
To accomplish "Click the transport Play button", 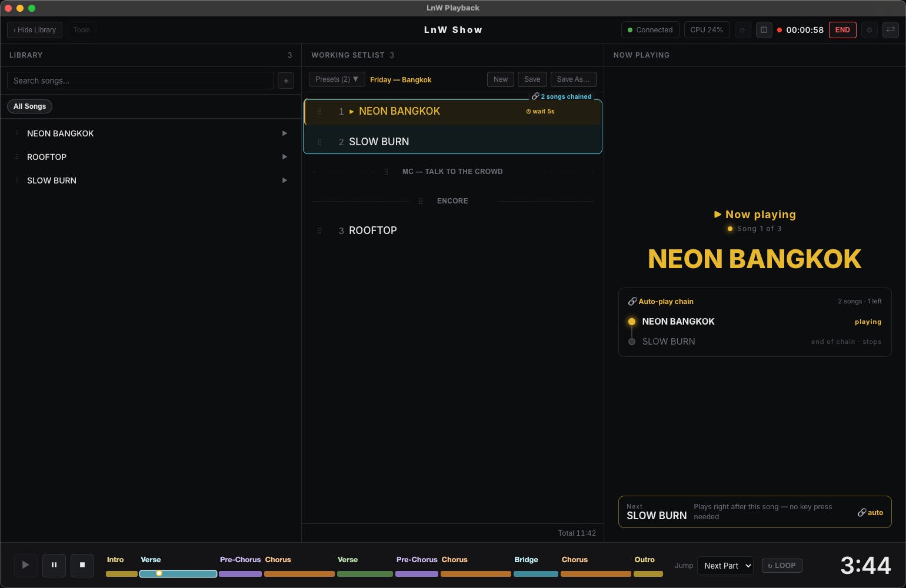I will pyautogui.click(x=25, y=565).
